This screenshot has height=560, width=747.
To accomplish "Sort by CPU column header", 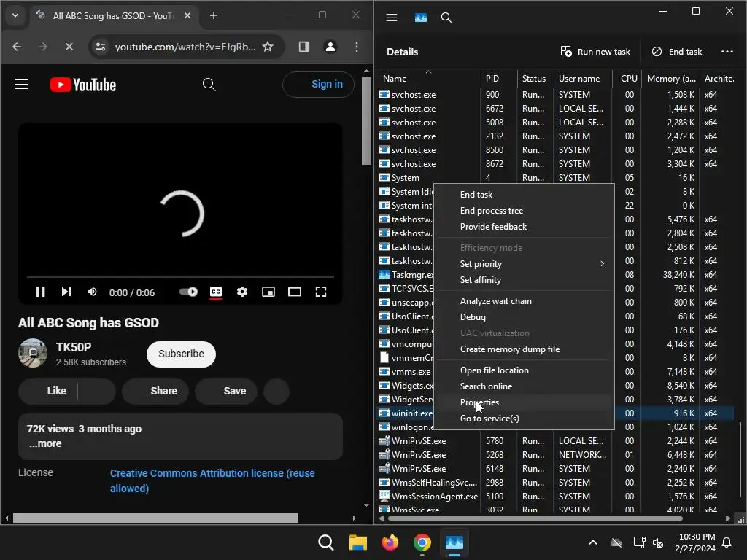I will 628,79.
